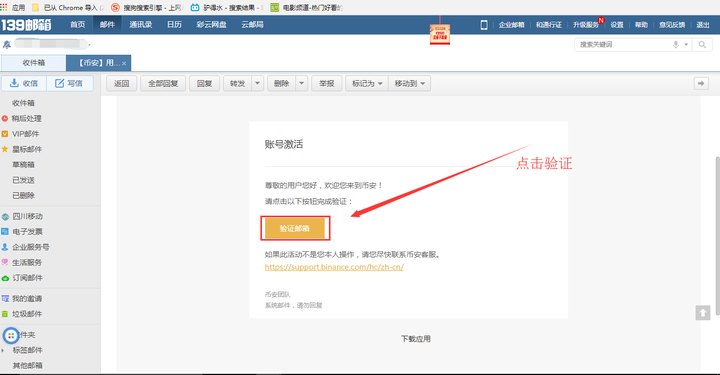Open the 电影频道 bookmark

[306, 7]
